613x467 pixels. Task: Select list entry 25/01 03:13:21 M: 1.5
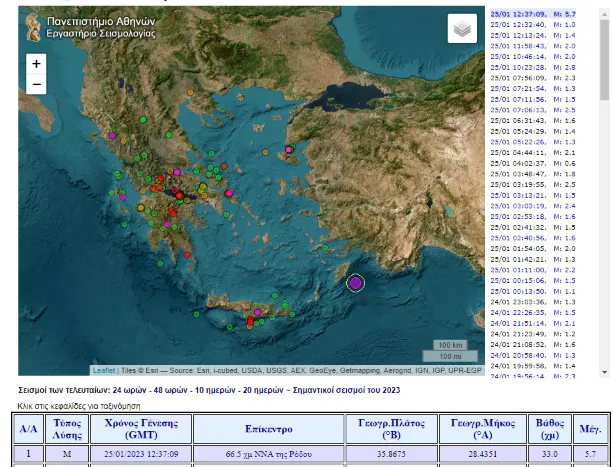coord(533,195)
